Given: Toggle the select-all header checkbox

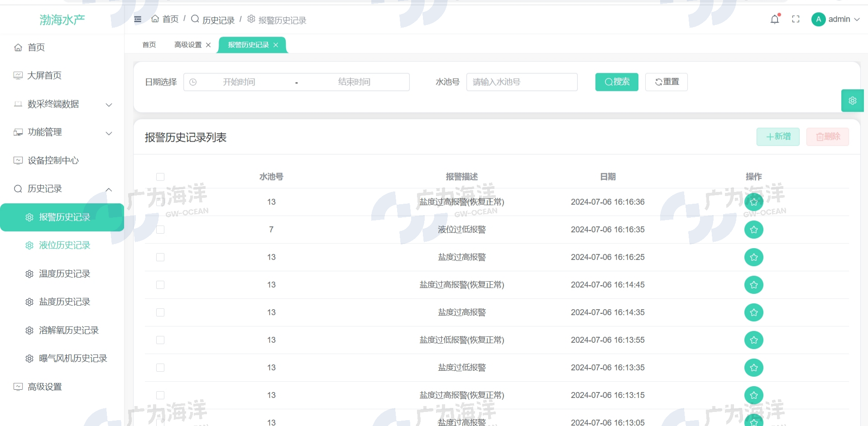Looking at the screenshot, I should tap(160, 177).
